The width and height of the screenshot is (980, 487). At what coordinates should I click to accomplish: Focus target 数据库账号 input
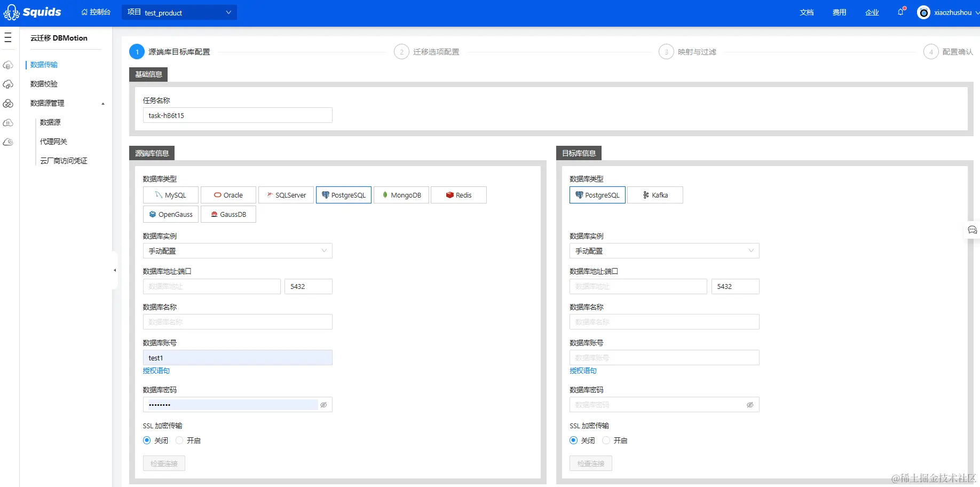pos(665,358)
